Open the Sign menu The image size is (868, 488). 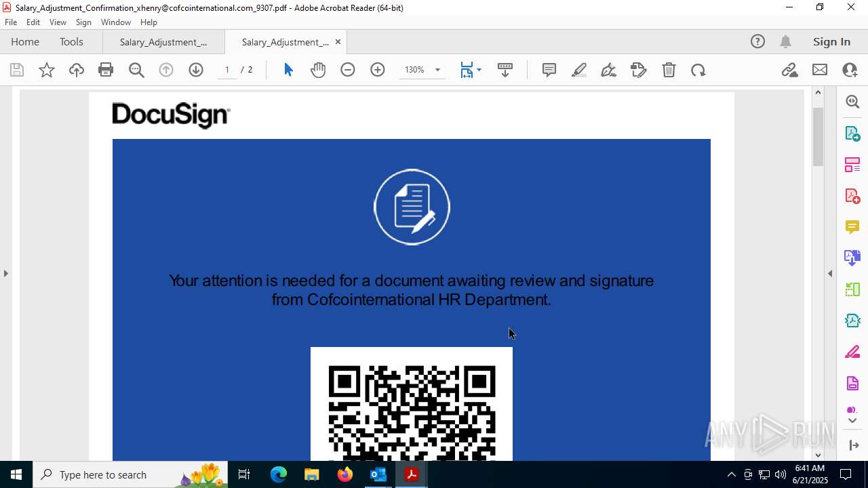coord(83,22)
